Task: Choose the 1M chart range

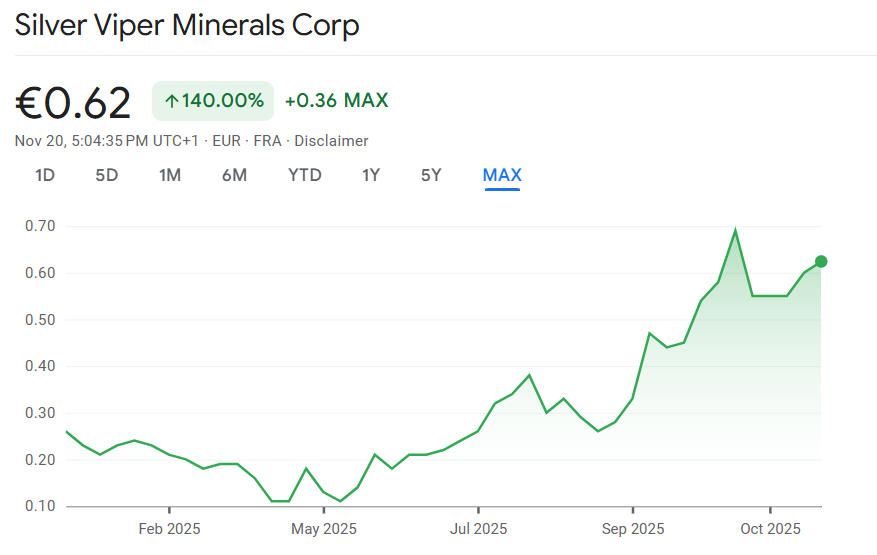Action: (x=170, y=176)
